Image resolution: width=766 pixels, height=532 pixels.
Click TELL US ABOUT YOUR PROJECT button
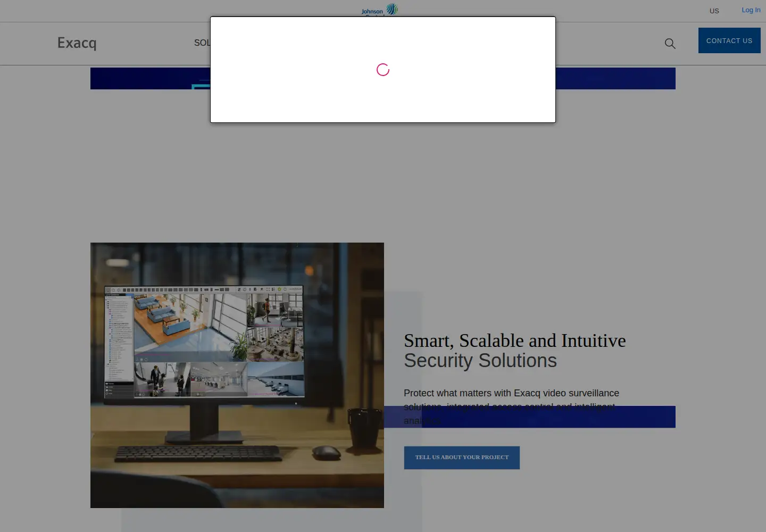tap(462, 458)
